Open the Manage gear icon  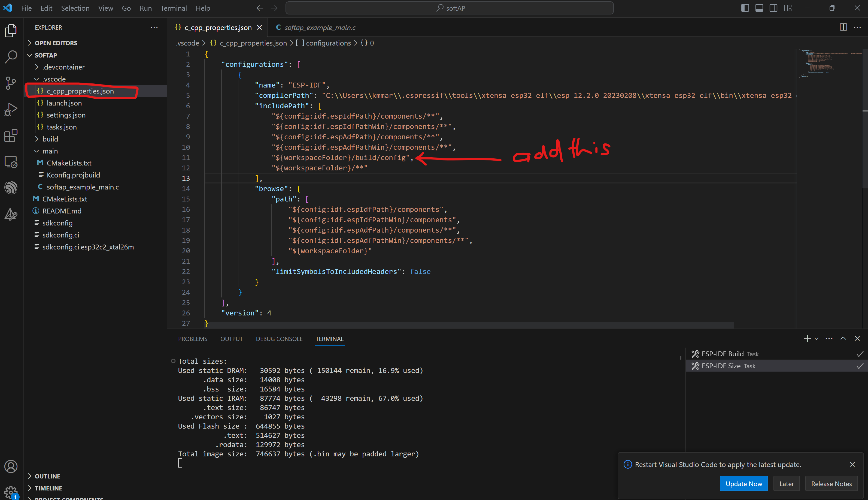coord(11,492)
